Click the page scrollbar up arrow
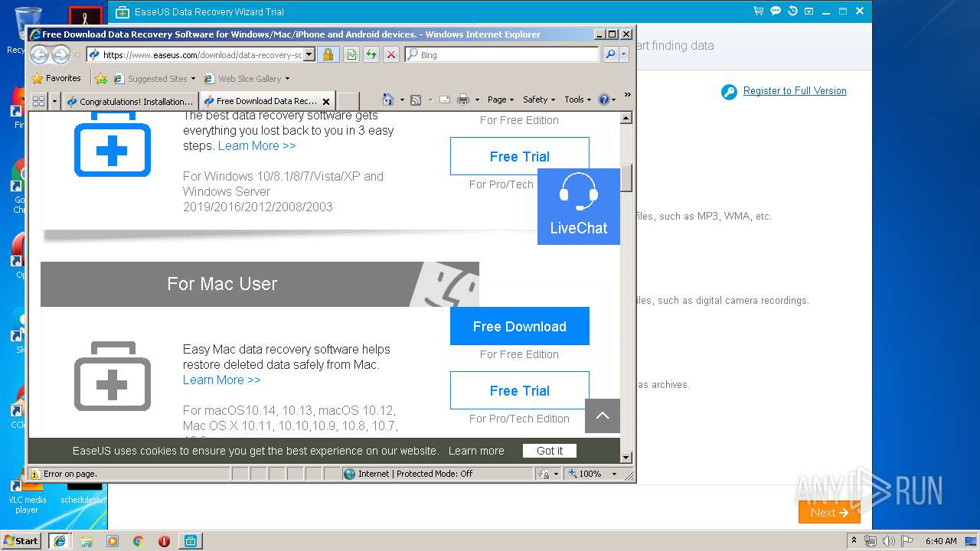The width and height of the screenshot is (980, 551). click(x=626, y=118)
